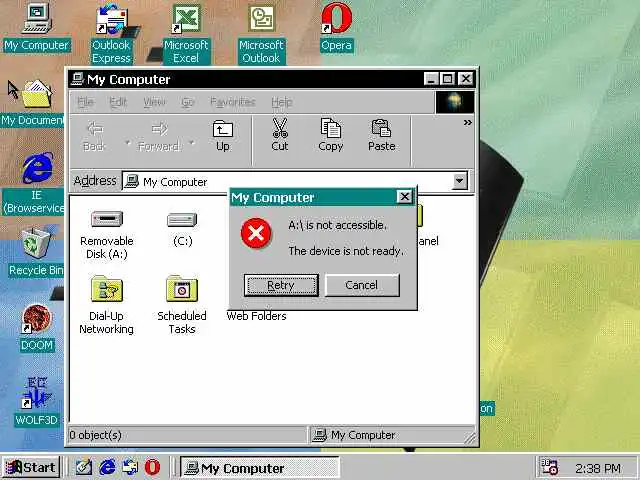This screenshot has height=480, width=640.
Task: Click the "0 object(s)" status bar text
Action: pos(96,435)
